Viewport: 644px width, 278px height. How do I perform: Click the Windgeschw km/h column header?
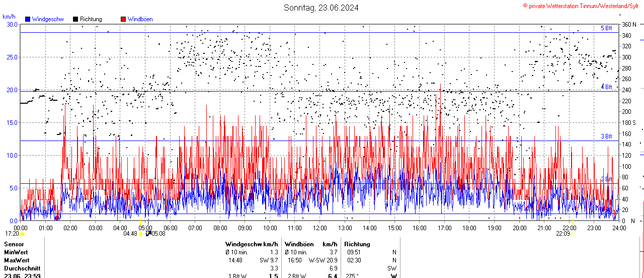click(x=252, y=244)
